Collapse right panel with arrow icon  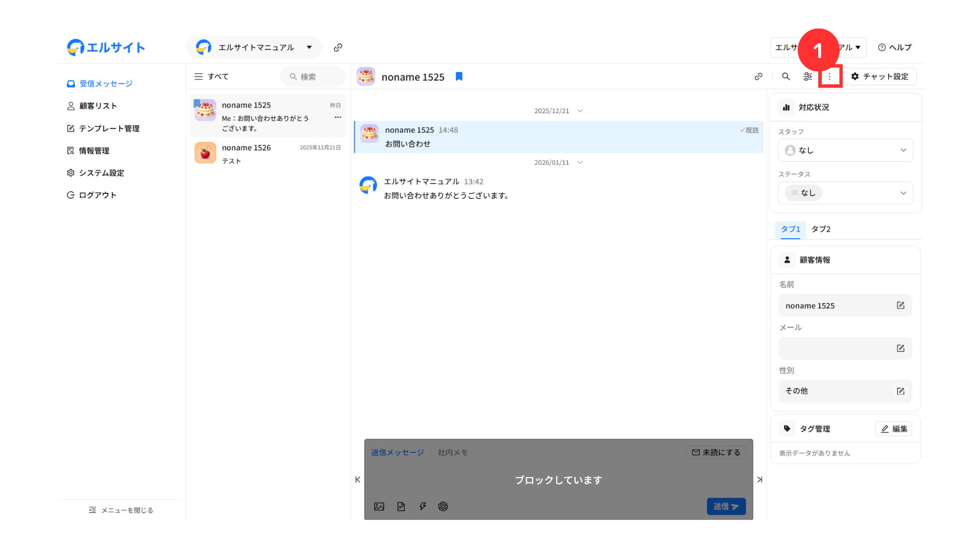(759, 480)
